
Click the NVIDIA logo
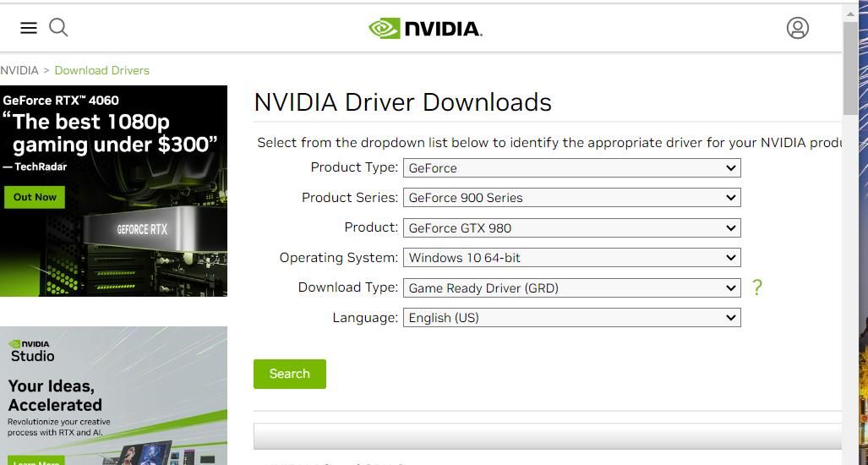(x=425, y=29)
